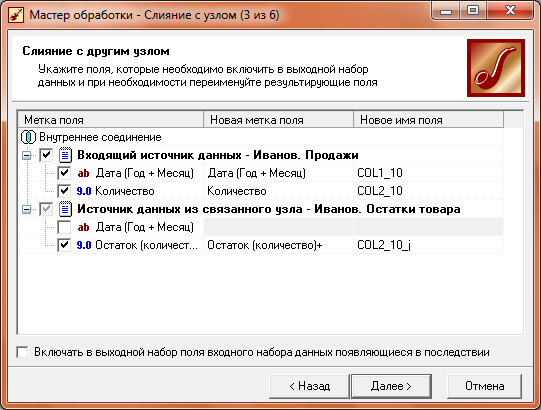Close the wizard window
The width and height of the screenshot is (541, 410).
tap(511, 11)
